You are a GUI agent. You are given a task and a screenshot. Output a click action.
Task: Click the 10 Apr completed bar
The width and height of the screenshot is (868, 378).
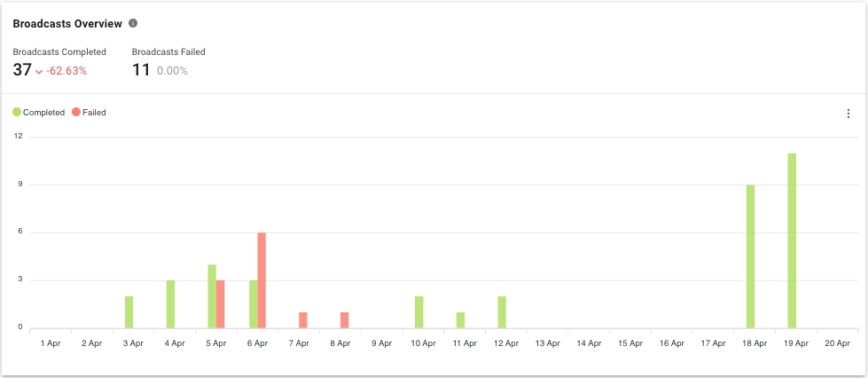click(x=418, y=312)
